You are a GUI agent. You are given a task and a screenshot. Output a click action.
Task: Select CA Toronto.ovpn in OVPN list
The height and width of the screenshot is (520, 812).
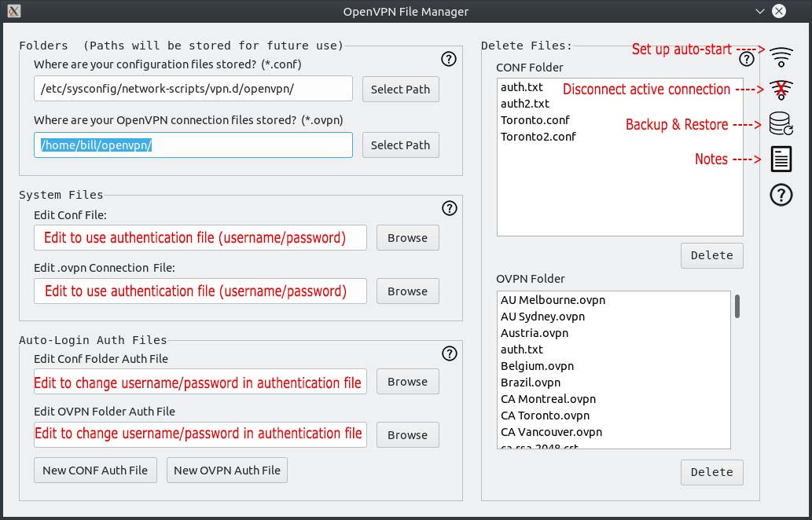click(x=614, y=416)
